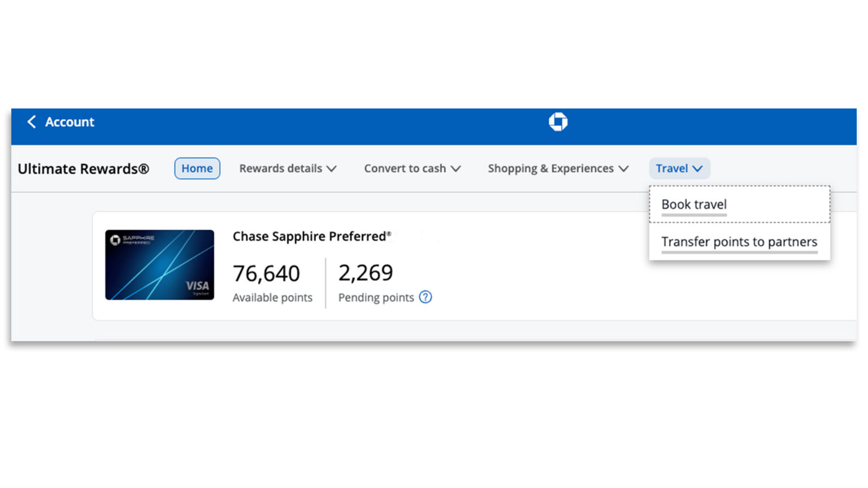The height and width of the screenshot is (488, 868).
Task: Click the Ultimate Rewards heading
Action: tap(83, 168)
